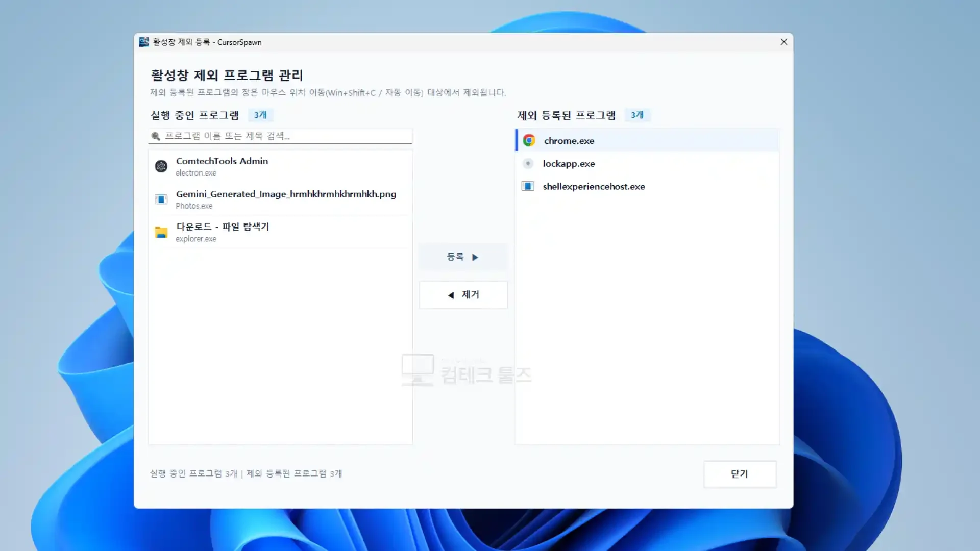
Task: Click the 등록 button
Action: (463, 257)
